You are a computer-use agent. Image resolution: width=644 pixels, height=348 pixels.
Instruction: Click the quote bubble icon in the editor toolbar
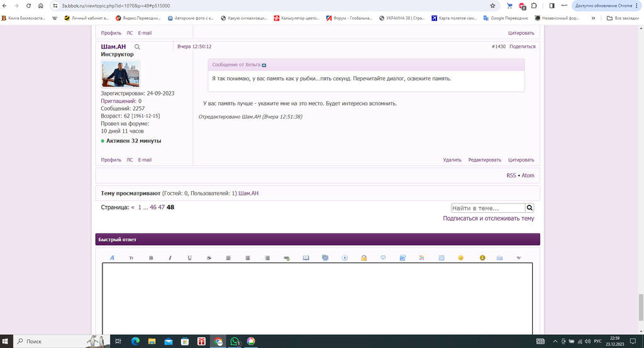pos(383,258)
